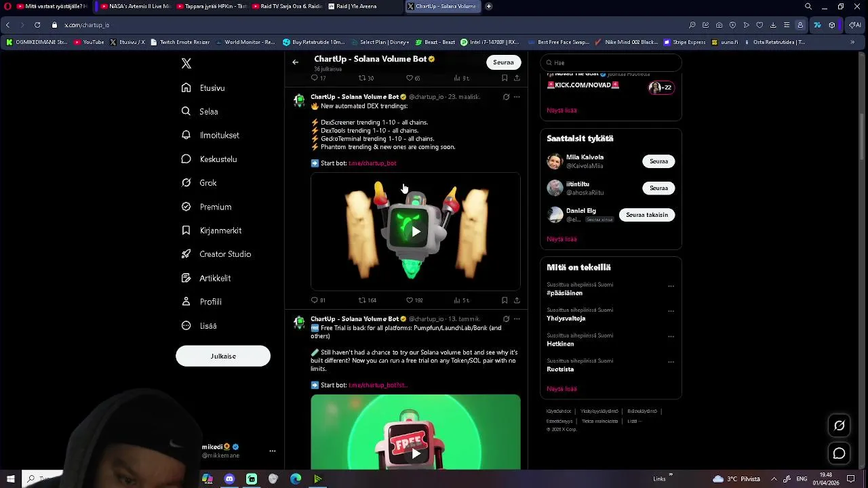Click the Creator Studio rocket icon
This screenshot has height=488, width=868.
(186, 254)
